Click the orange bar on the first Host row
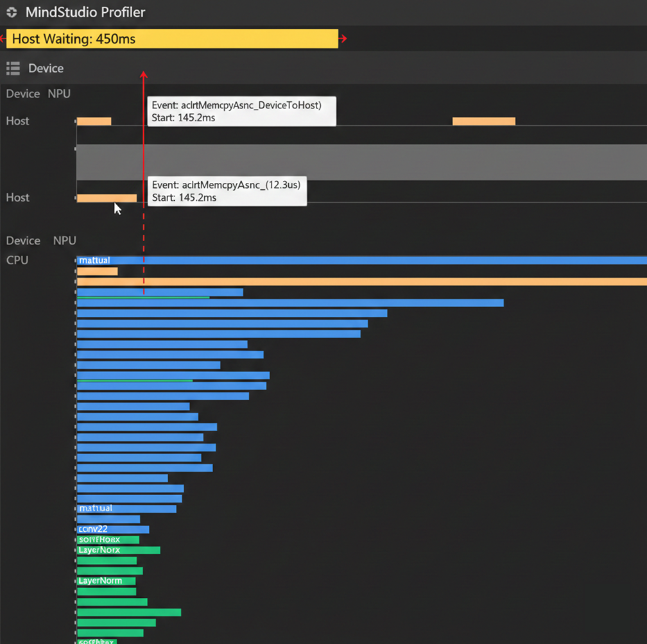 94,121
